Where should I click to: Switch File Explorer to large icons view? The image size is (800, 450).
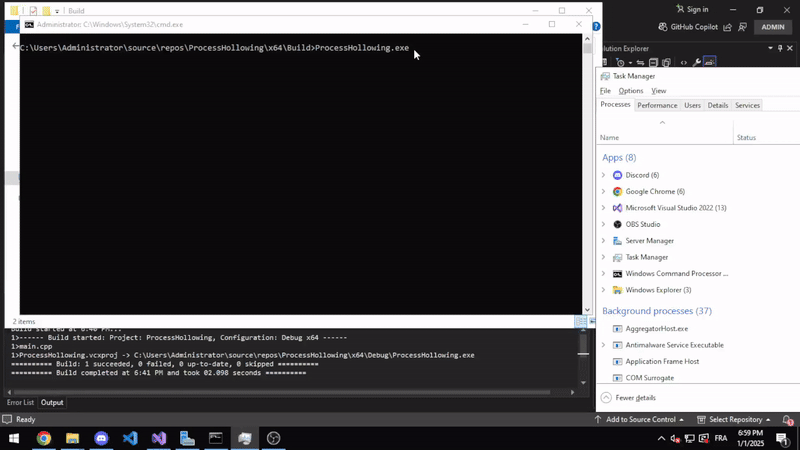(x=592, y=321)
